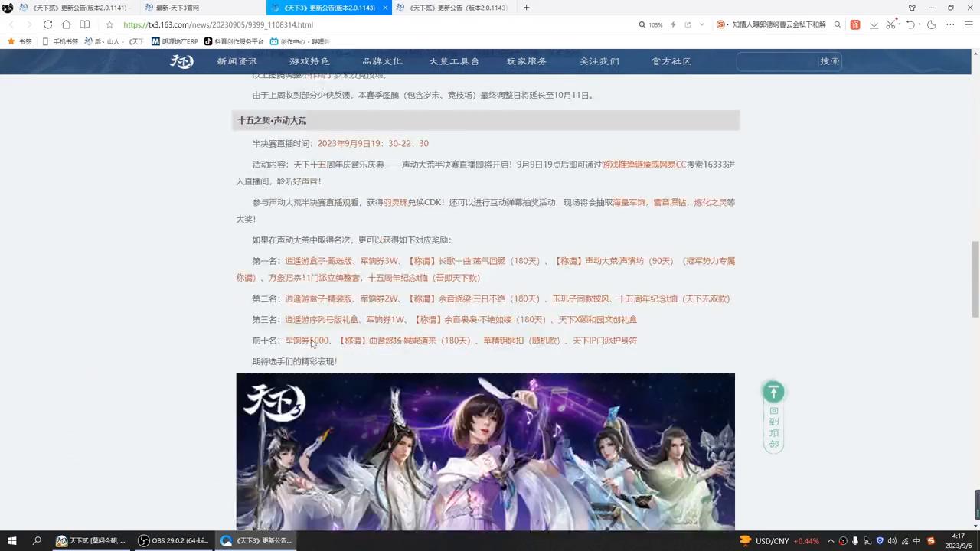Screen dimensions: 980x551
Task: Toggle the microphone icon in the system tray
Action: pyautogui.click(x=855, y=540)
